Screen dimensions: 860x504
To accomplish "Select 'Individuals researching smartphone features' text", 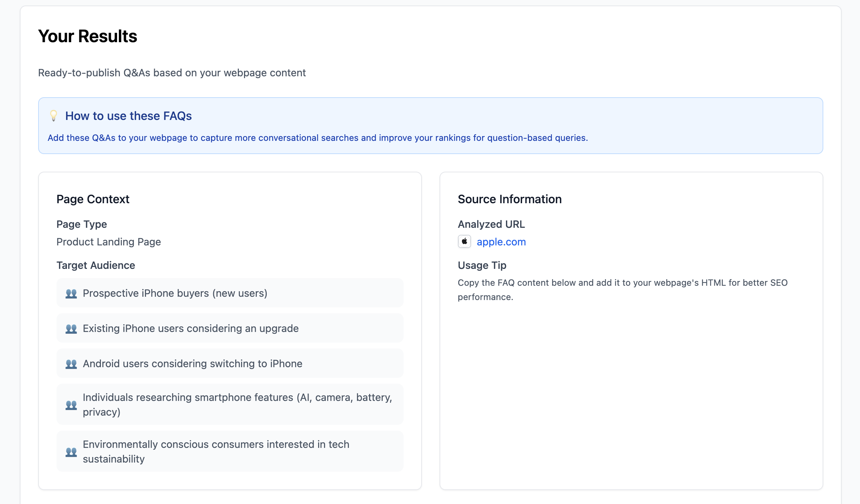I will point(237,405).
